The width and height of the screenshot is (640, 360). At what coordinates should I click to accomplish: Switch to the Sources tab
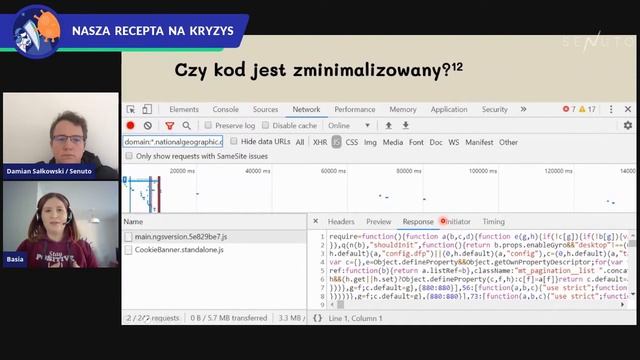pos(265,109)
